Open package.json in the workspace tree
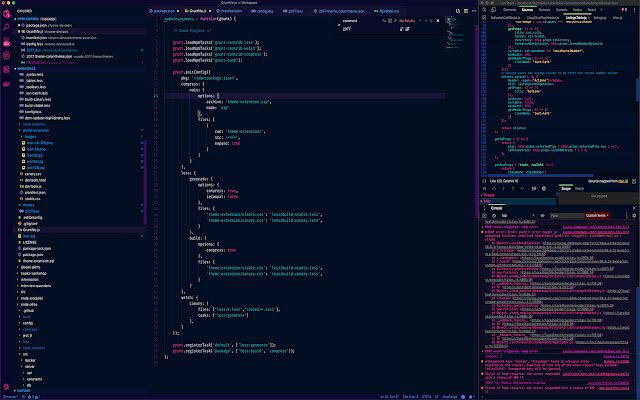The height and width of the screenshot is (400, 640). (33, 255)
